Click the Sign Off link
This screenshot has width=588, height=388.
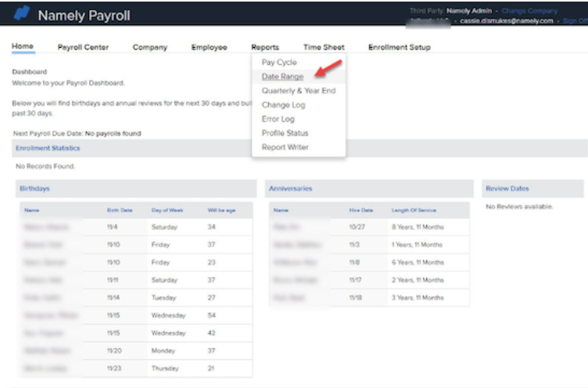(575, 21)
